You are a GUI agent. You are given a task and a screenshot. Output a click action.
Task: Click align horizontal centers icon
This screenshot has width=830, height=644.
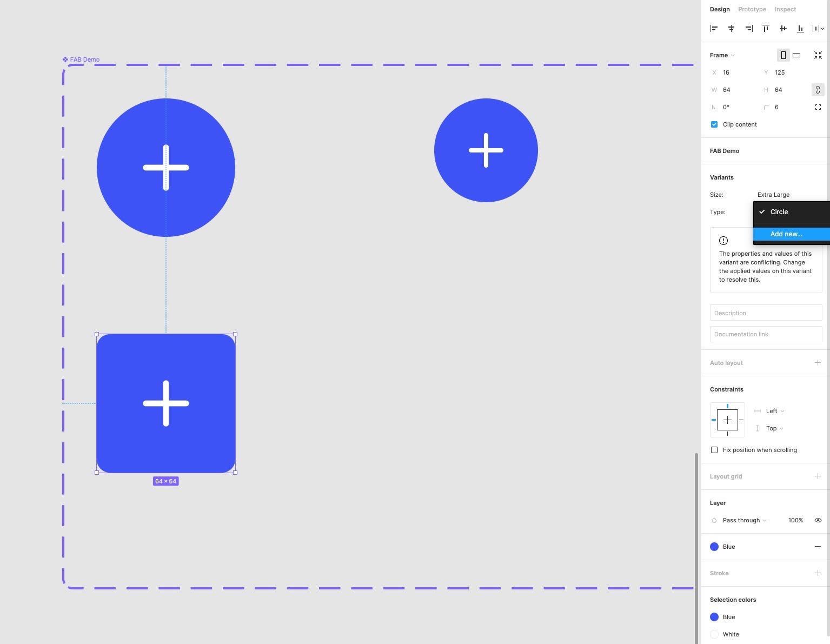pyautogui.click(x=731, y=29)
